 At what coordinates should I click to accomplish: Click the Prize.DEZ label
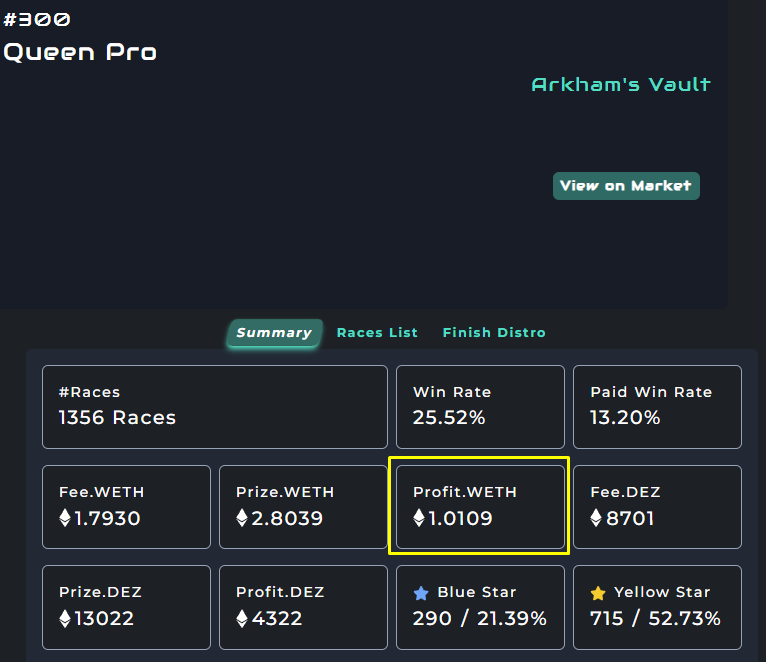tap(100, 592)
